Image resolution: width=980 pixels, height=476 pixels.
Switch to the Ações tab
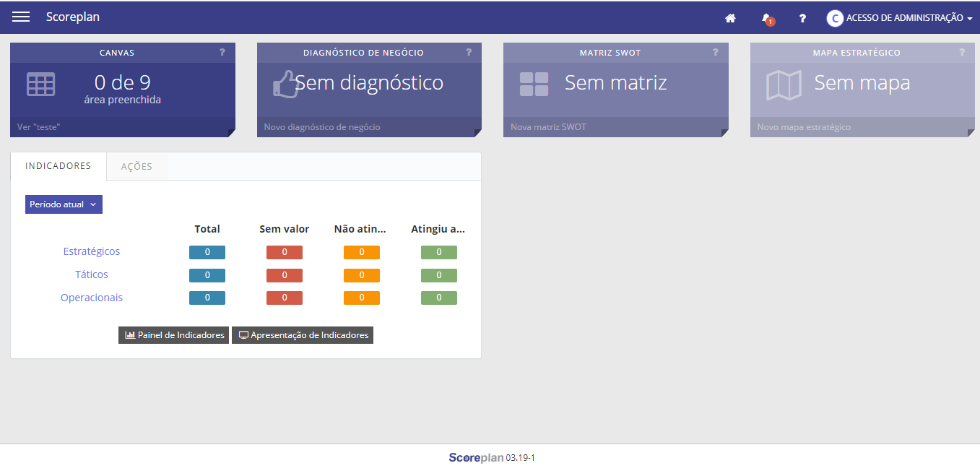click(136, 166)
